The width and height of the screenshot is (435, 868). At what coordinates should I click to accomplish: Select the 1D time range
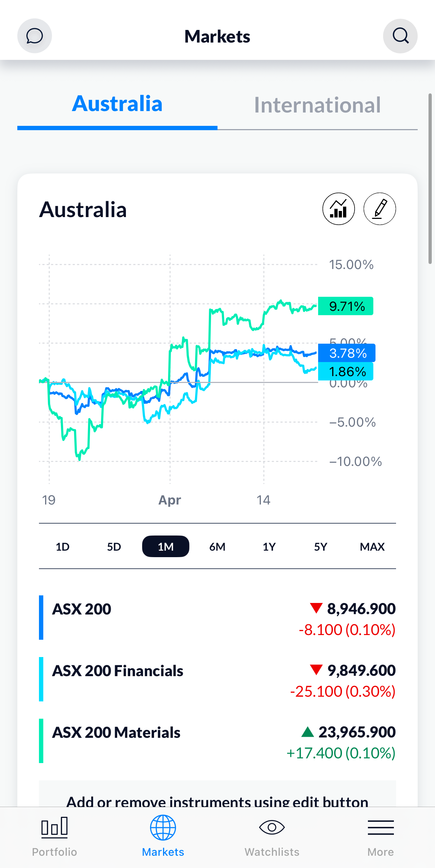coord(62,547)
